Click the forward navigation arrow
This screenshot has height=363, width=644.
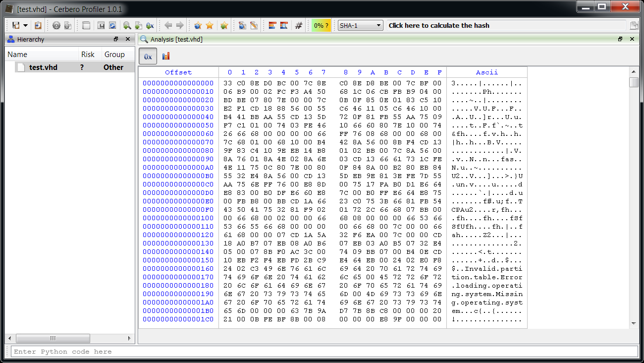coord(180,25)
